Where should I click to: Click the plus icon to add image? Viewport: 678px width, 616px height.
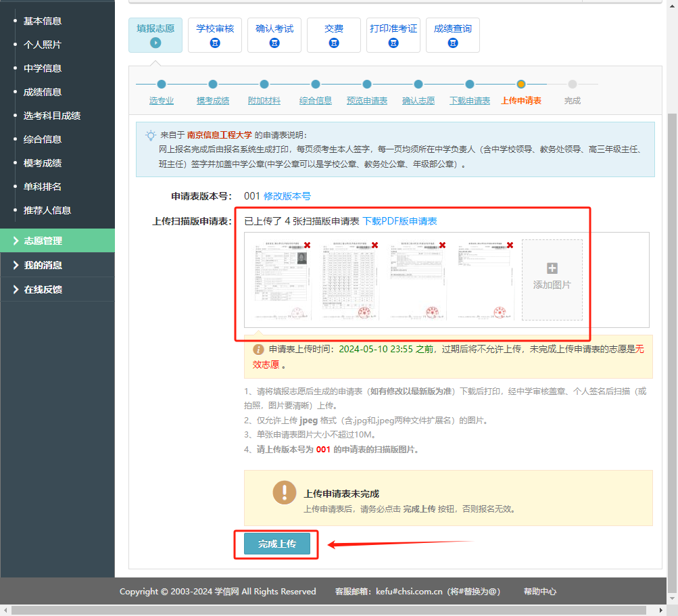click(x=552, y=268)
